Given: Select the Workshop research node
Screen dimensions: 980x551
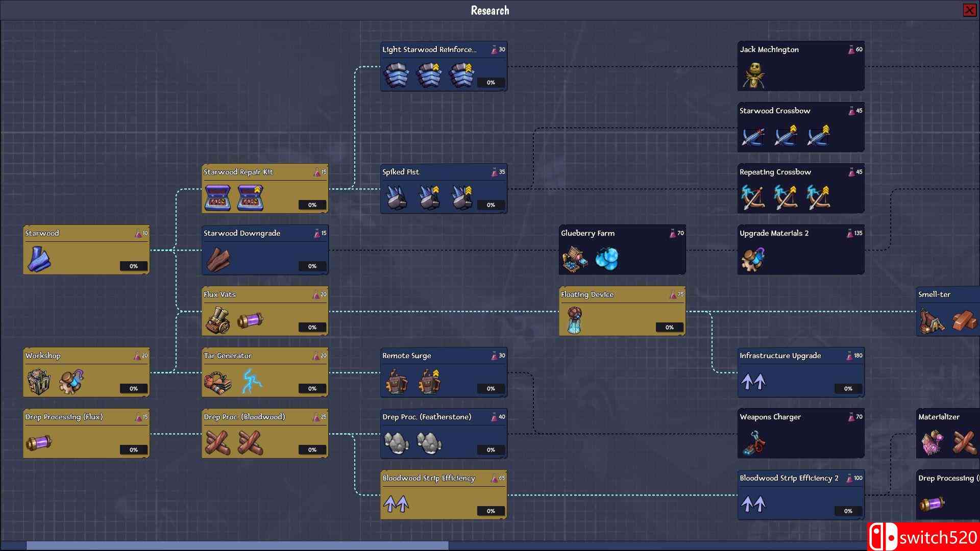Looking at the screenshot, I should (86, 372).
